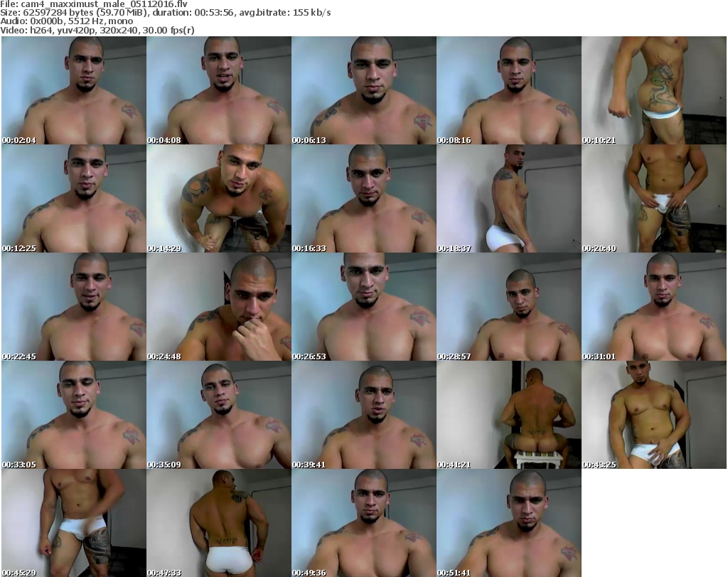Click the frame at 00:33:05
This screenshot has height=577, width=728.
pos(74,415)
